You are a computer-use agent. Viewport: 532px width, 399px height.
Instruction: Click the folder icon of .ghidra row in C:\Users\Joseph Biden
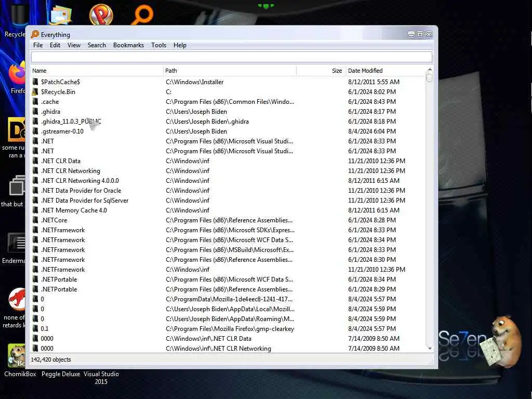(35, 111)
